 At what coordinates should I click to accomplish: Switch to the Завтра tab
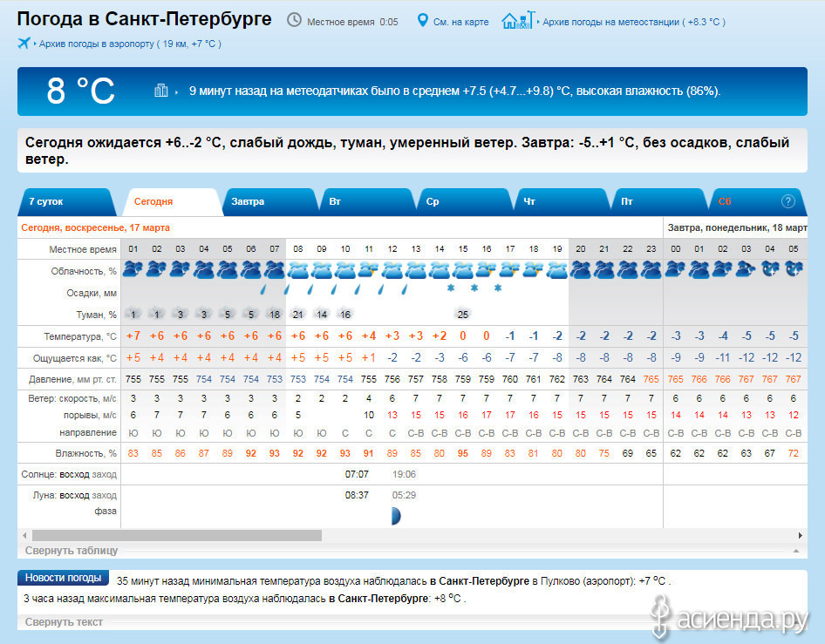click(x=269, y=201)
